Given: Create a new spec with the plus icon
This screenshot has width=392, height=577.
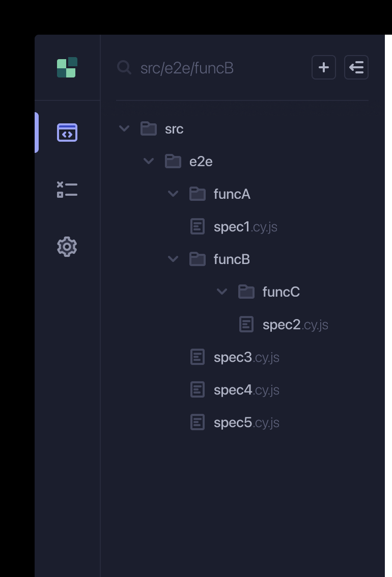Looking at the screenshot, I should (x=324, y=67).
